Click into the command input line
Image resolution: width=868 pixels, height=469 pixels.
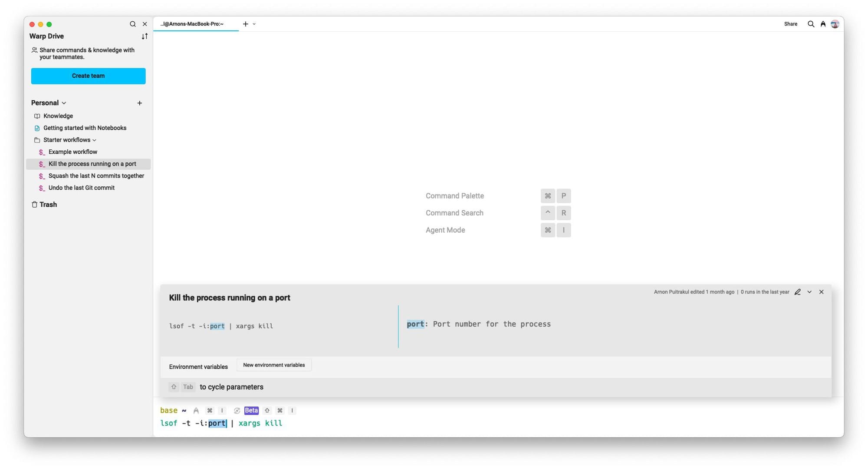pyautogui.click(x=498, y=423)
